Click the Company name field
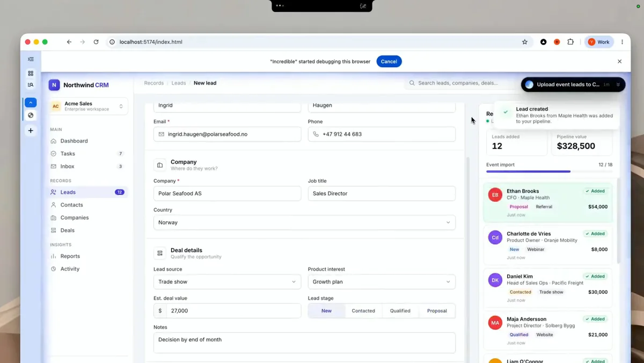 tap(228, 193)
